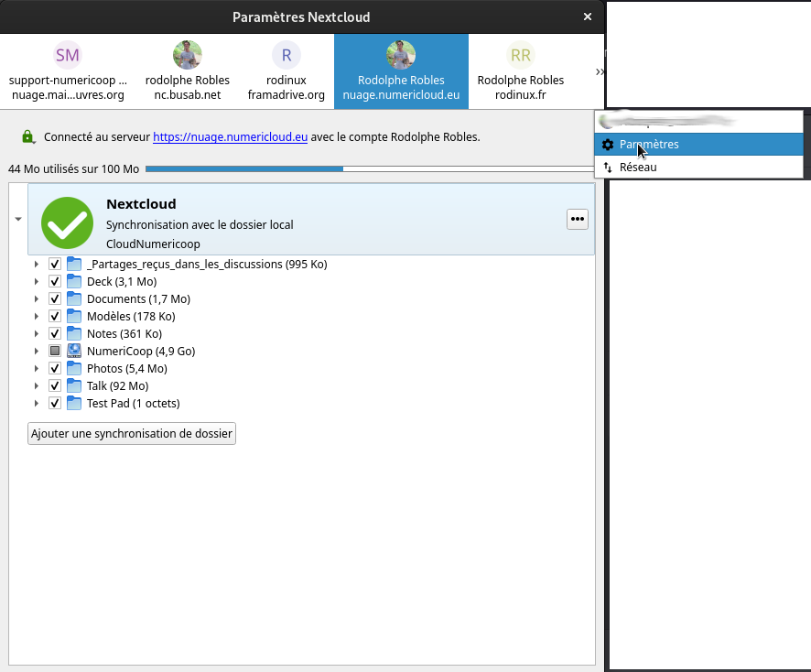Switch to the rodinux framadrive.org account tab
This screenshot has height=672, width=811.
(286, 71)
